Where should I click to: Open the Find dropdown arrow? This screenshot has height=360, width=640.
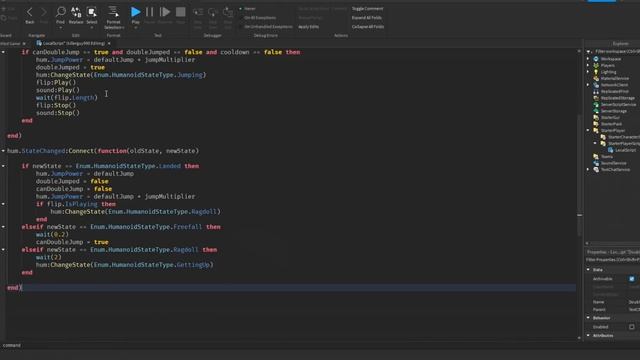click(60, 28)
